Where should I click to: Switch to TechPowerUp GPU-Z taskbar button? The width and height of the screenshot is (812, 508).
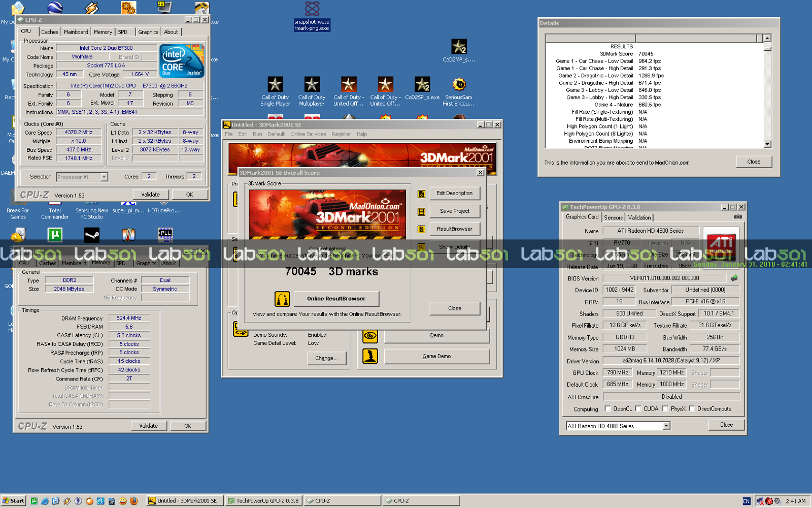(263, 501)
